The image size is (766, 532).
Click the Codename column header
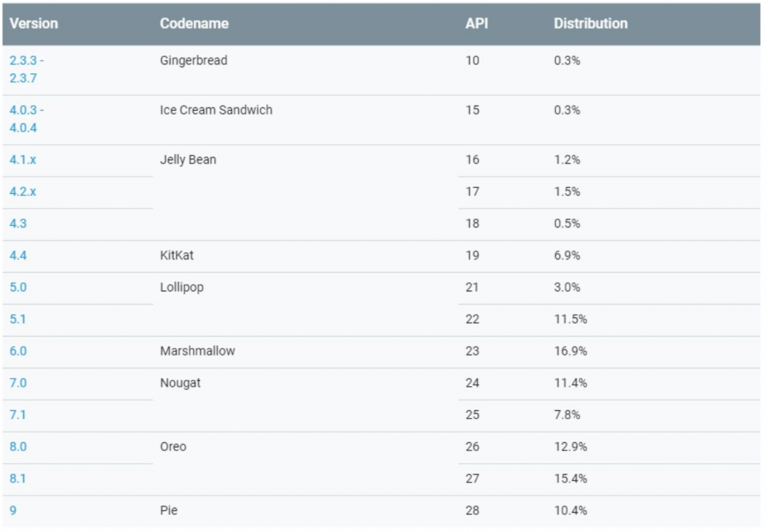(194, 24)
